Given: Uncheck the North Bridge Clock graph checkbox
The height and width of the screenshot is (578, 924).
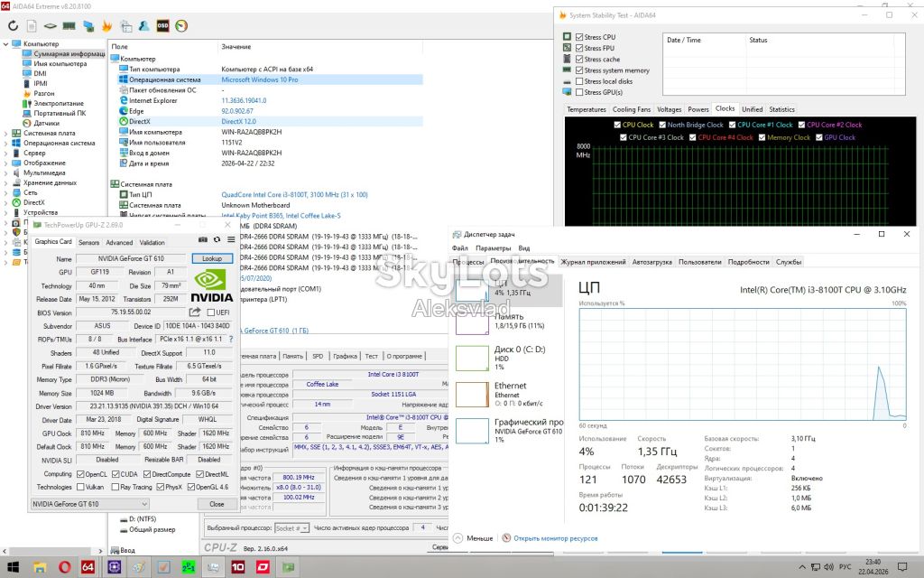Looking at the screenshot, I should [662, 125].
